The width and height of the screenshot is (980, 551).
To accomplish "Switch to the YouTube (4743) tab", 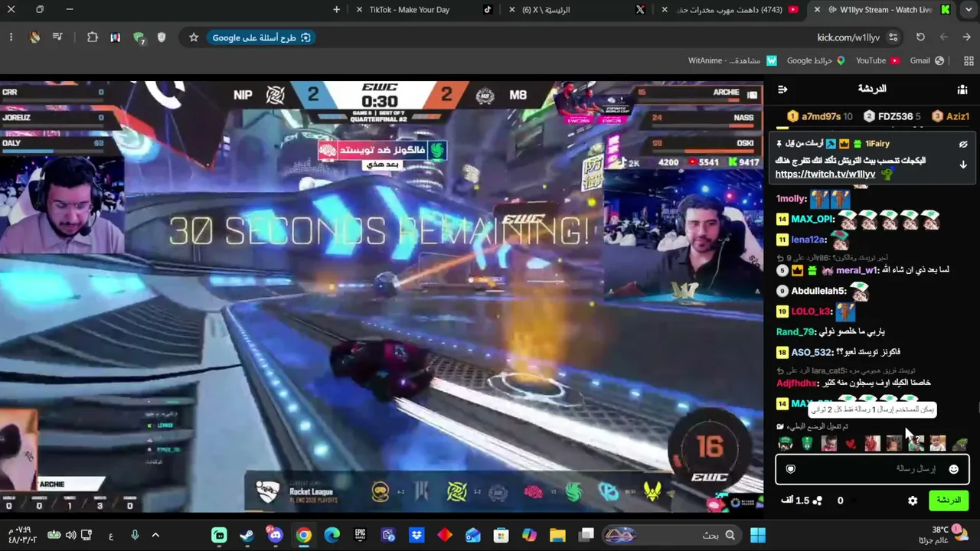I will click(x=730, y=10).
